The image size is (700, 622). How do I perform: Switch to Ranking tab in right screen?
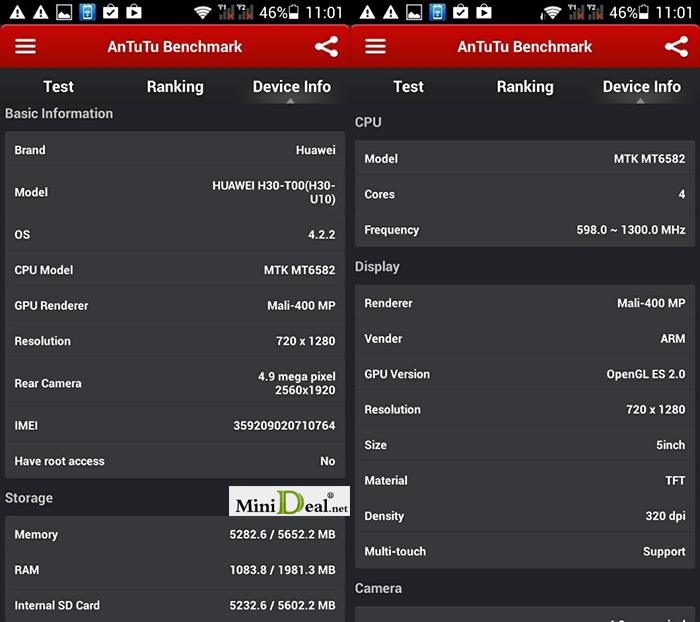point(525,87)
